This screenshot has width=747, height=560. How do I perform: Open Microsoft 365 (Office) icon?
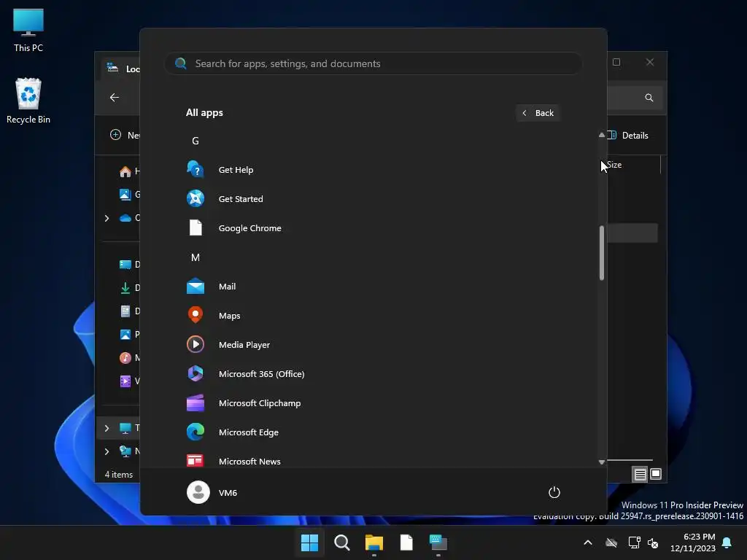(x=196, y=374)
